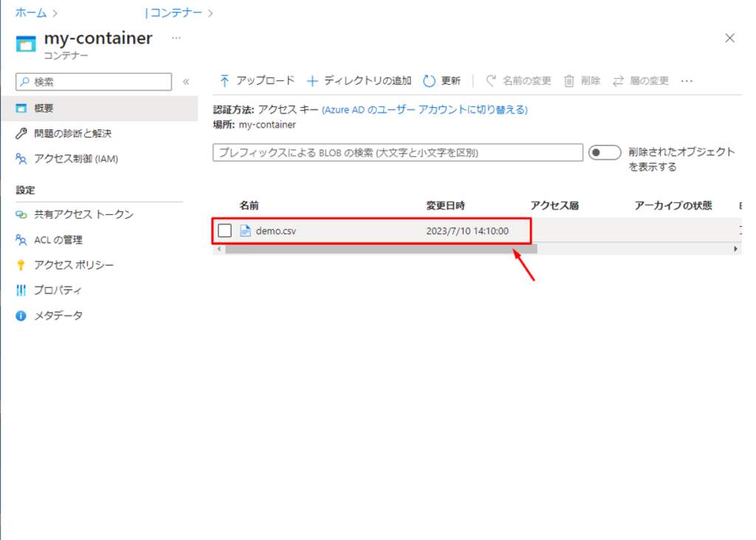Click the bars icon for プロパティ
Image resolution: width=756 pixels, height=540 pixels.
21,290
